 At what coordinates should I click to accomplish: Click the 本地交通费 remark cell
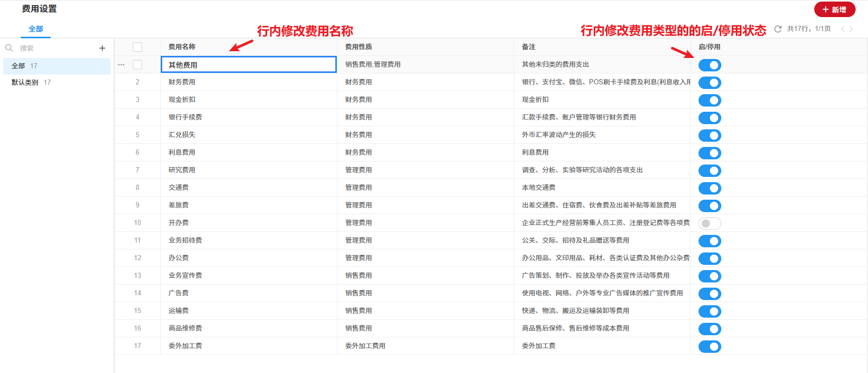(602, 188)
